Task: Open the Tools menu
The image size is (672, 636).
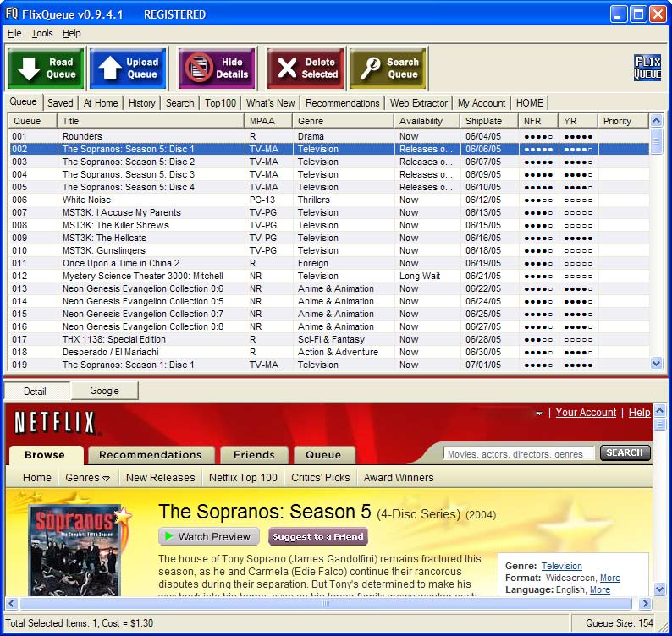Action: pyautogui.click(x=42, y=33)
